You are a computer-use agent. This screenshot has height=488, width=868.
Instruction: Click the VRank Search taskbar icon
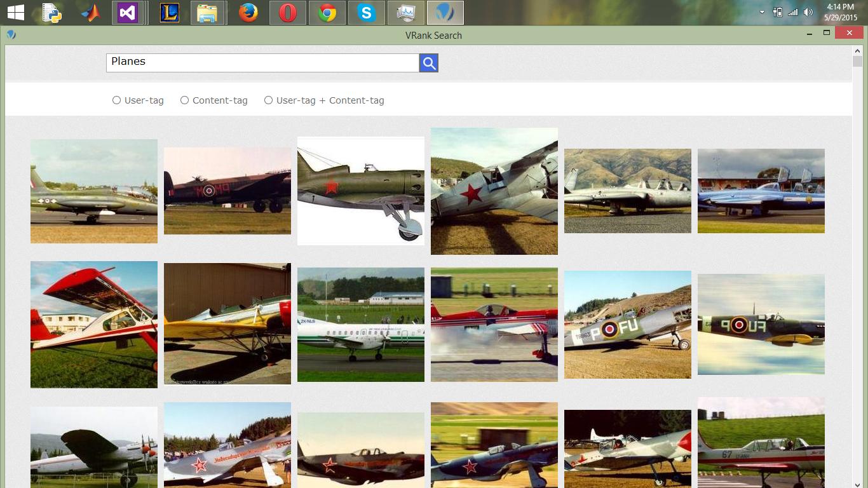tap(445, 13)
